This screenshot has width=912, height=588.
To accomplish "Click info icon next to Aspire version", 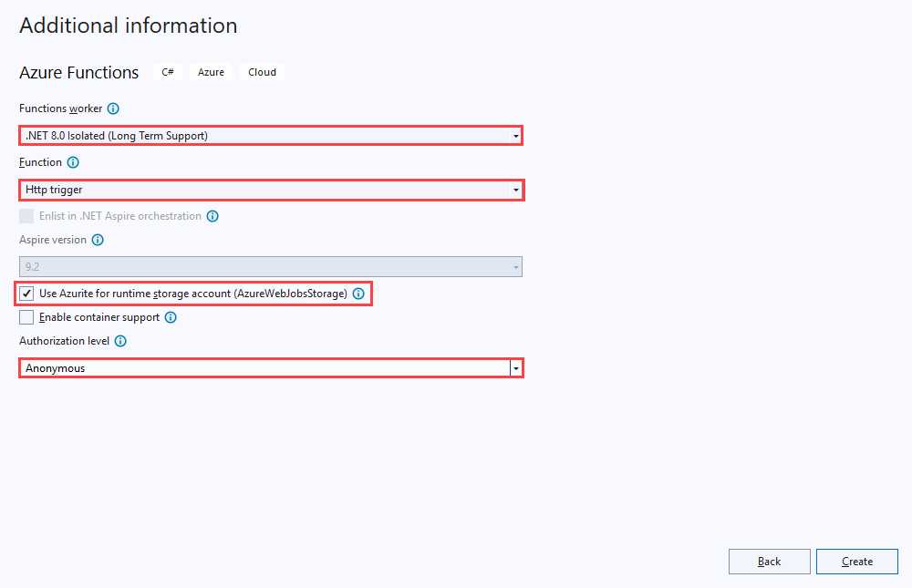I will coord(98,240).
